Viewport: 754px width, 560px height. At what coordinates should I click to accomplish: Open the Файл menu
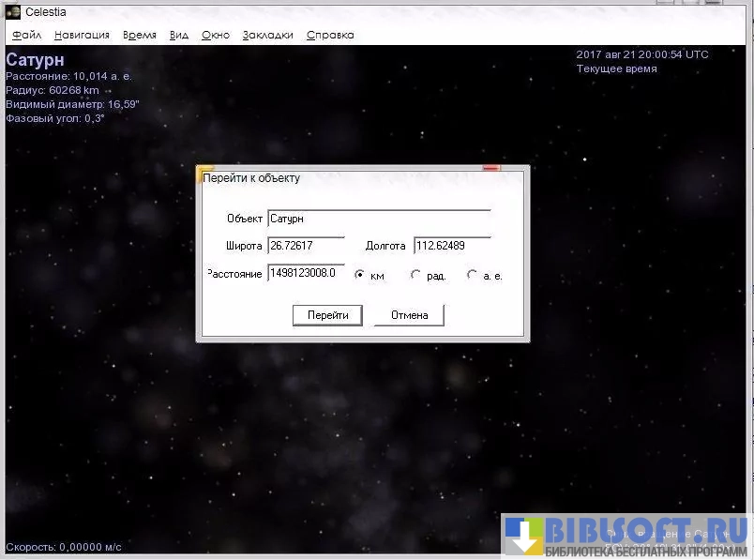click(x=26, y=35)
